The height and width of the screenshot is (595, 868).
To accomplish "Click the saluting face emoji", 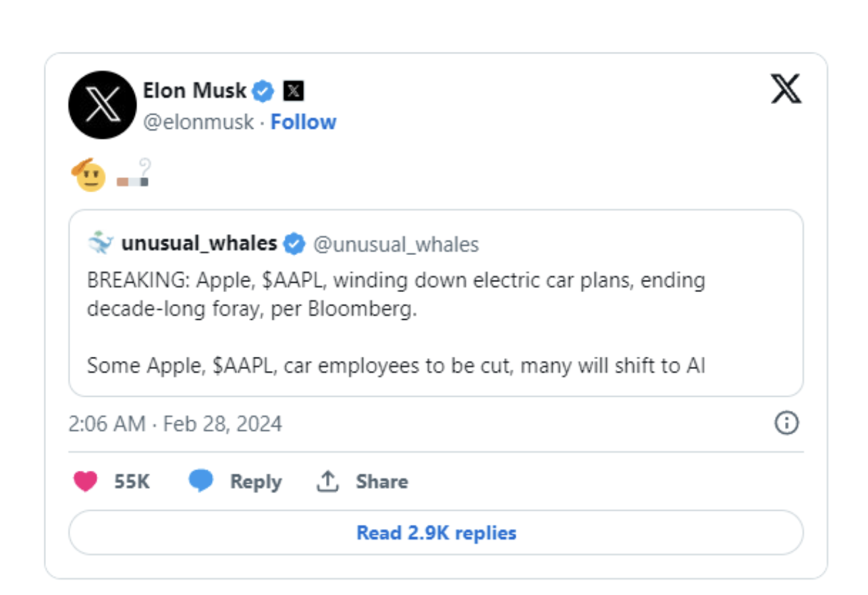I will pyautogui.click(x=88, y=175).
